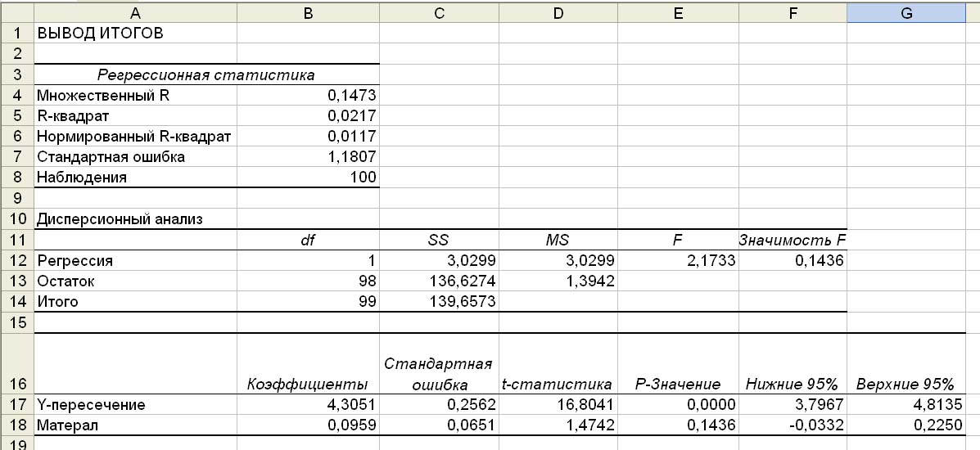The image size is (980, 450).
Task: Select 'SS' header cell
Action: coord(440,240)
